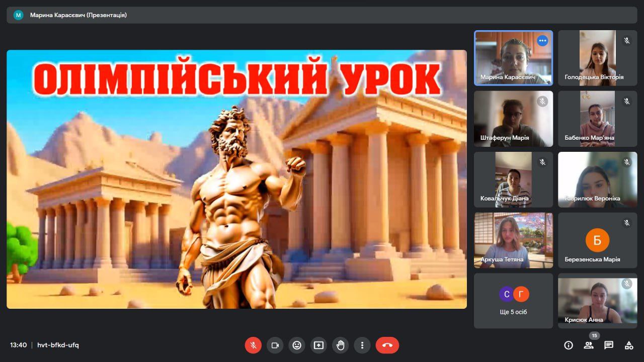Click muted mic icon on Штаферун Марія tile
The width and height of the screenshot is (644, 362).
542,101
